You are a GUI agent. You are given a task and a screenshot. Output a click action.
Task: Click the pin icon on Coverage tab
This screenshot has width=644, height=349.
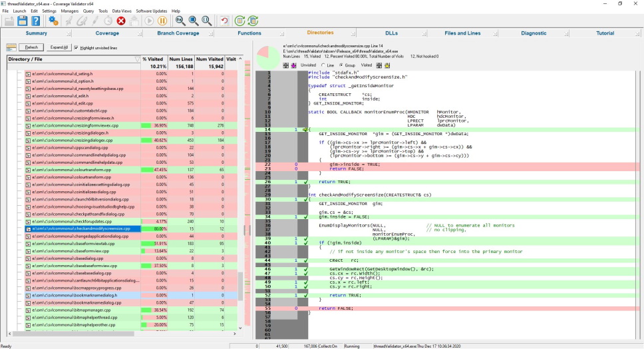[x=140, y=34]
